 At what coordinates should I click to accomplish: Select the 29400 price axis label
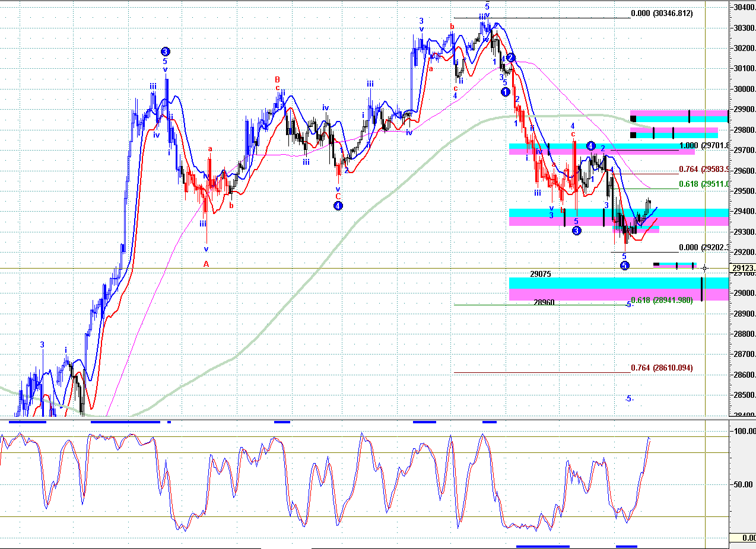pos(745,212)
